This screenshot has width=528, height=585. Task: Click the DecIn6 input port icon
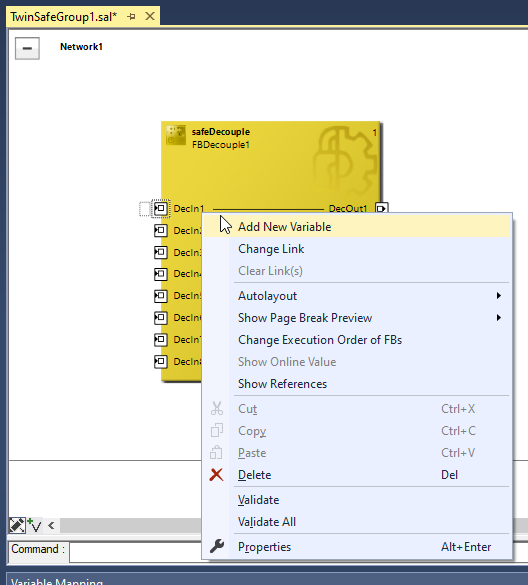coord(161,317)
